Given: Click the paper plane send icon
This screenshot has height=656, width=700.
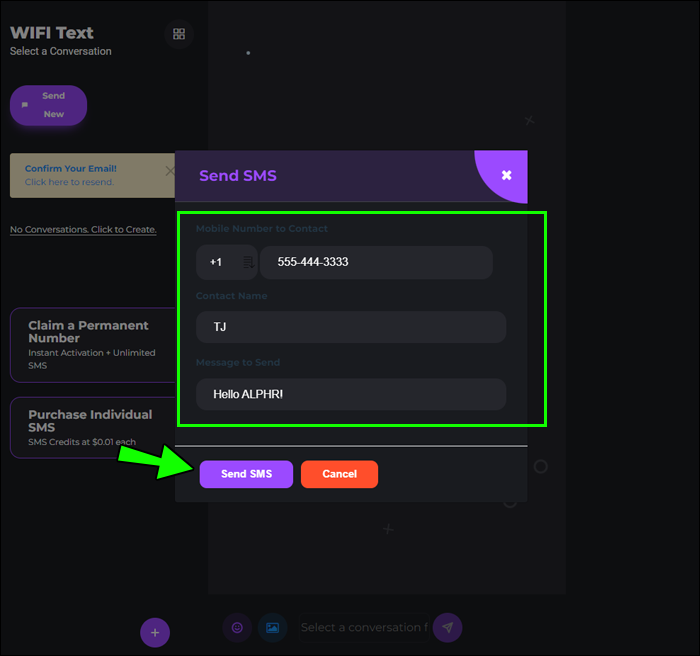Looking at the screenshot, I should 447,628.
